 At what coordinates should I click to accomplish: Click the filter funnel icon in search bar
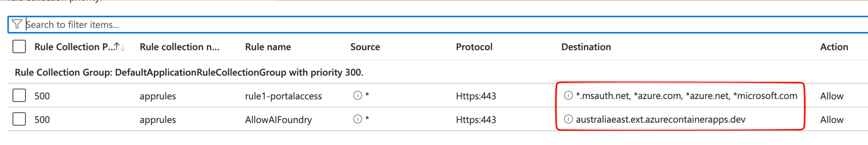point(16,24)
